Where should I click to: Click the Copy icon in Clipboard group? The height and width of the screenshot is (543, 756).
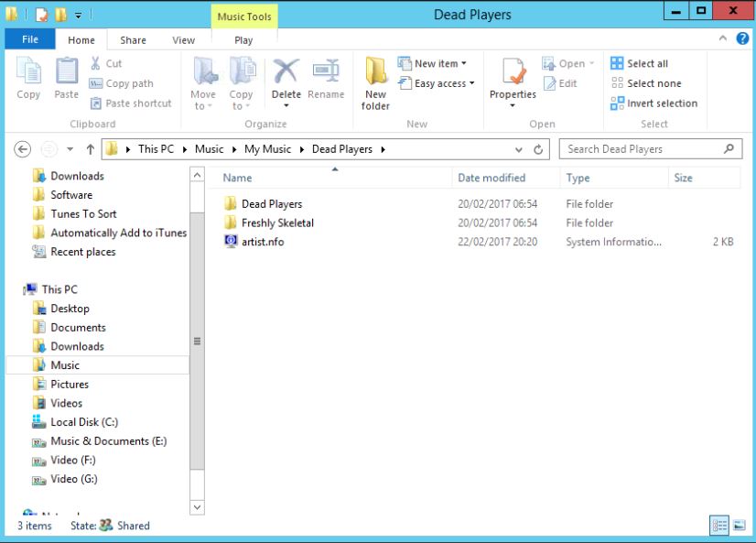[x=28, y=79]
